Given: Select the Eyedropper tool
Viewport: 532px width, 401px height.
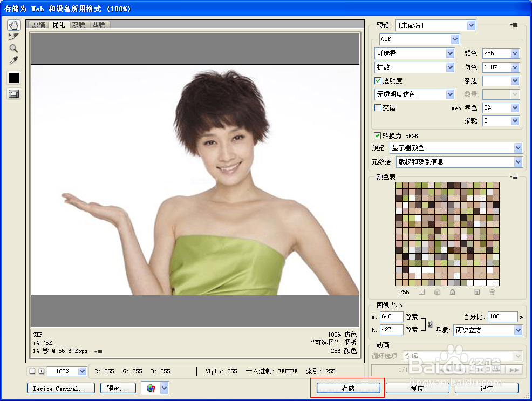Looking at the screenshot, I should (13, 60).
